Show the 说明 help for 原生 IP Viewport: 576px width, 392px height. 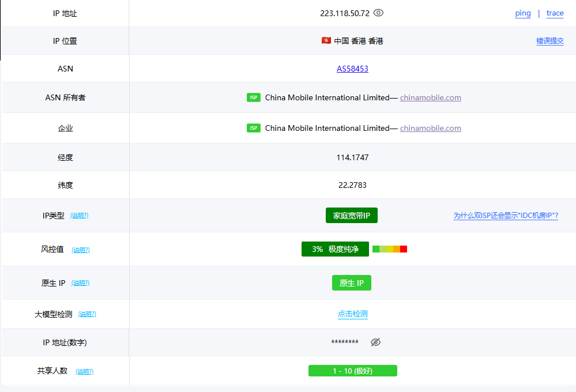[x=81, y=283]
